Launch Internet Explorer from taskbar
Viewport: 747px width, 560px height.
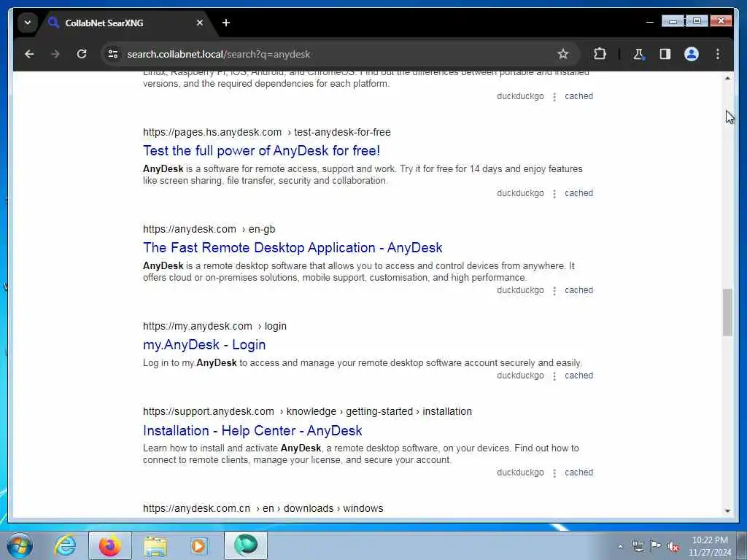coord(65,545)
